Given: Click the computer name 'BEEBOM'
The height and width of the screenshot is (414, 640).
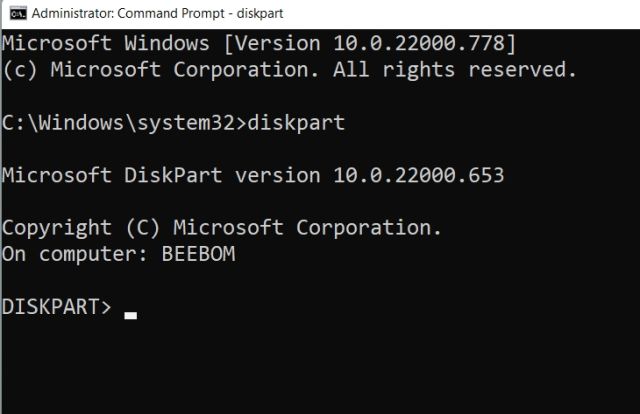Looking at the screenshot, I should click(198, 254).
